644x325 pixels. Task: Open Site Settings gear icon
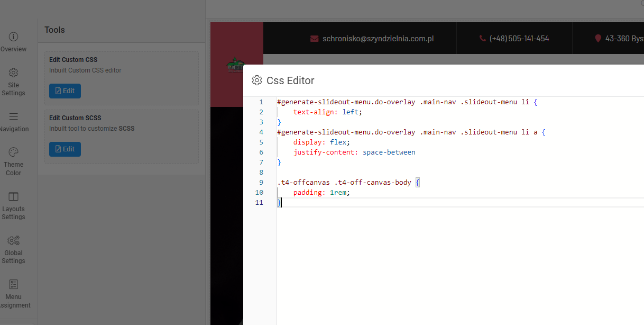pos(14,73)
